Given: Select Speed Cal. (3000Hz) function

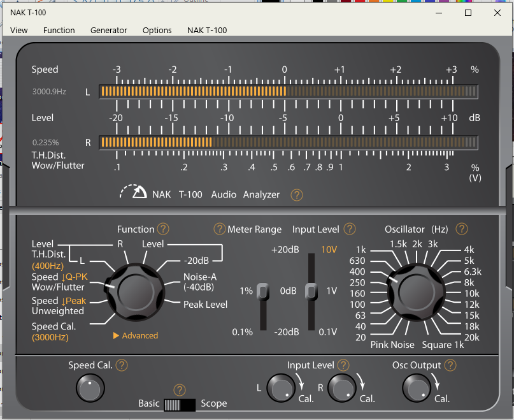Looking at the screenshot, I should point(54,332).
